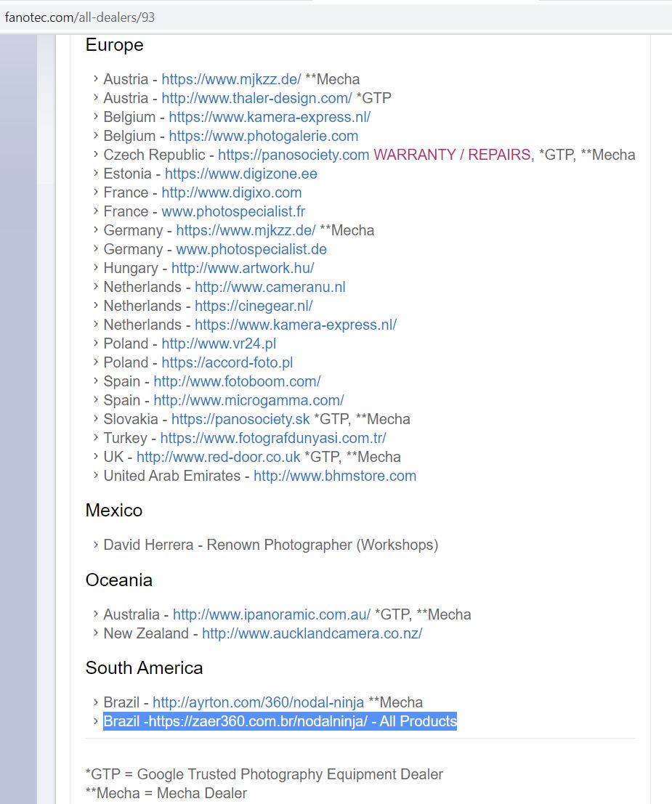Open the panosociety.com Czech Republic link
Image resolution: width=672 pixels, height=804 pixels.
coord(294,155)
